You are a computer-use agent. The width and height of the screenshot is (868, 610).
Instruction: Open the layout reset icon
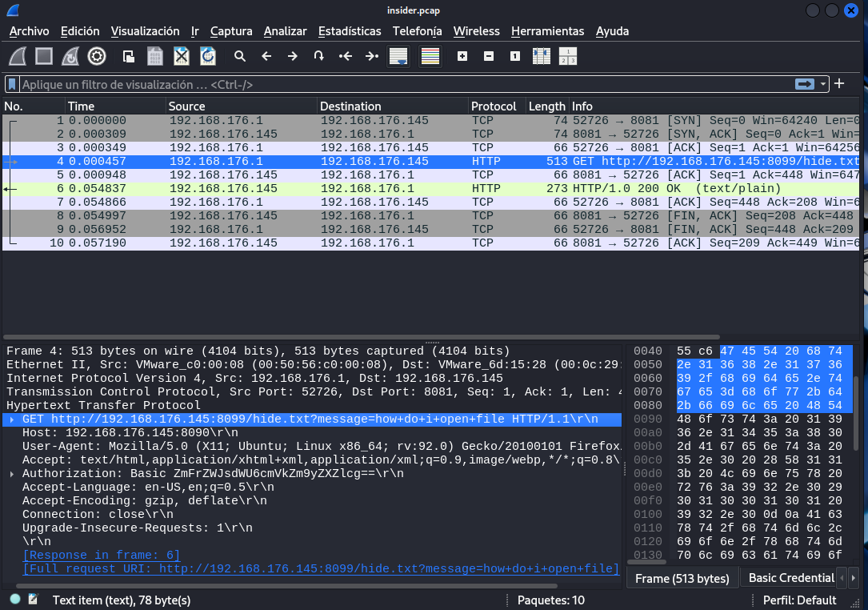point(568,56)
